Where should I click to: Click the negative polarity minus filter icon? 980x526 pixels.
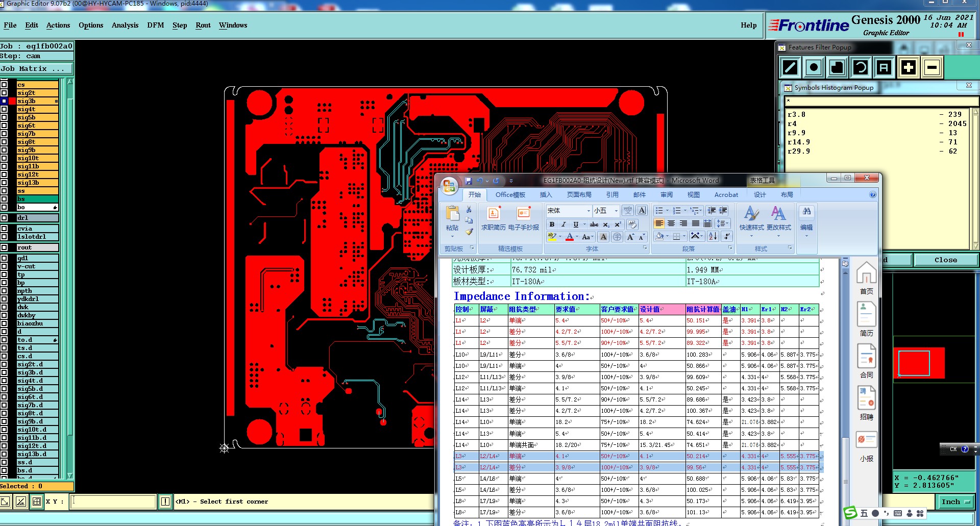point(932,67)
